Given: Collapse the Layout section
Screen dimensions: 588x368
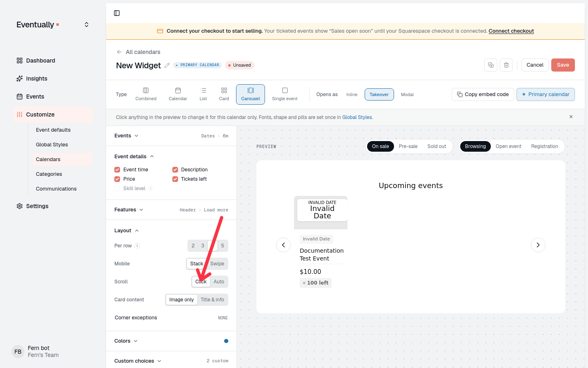Looking at the screenshot, I should [127, 231].
